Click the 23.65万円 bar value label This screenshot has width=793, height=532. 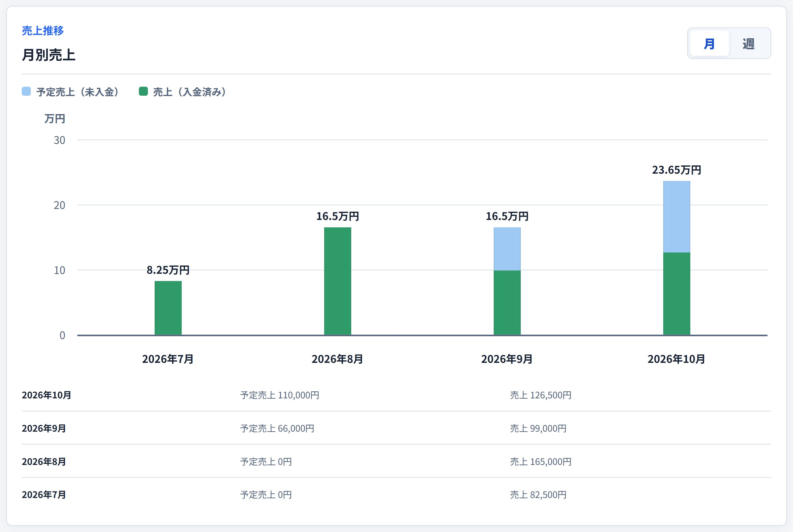[x=677, y=170]
